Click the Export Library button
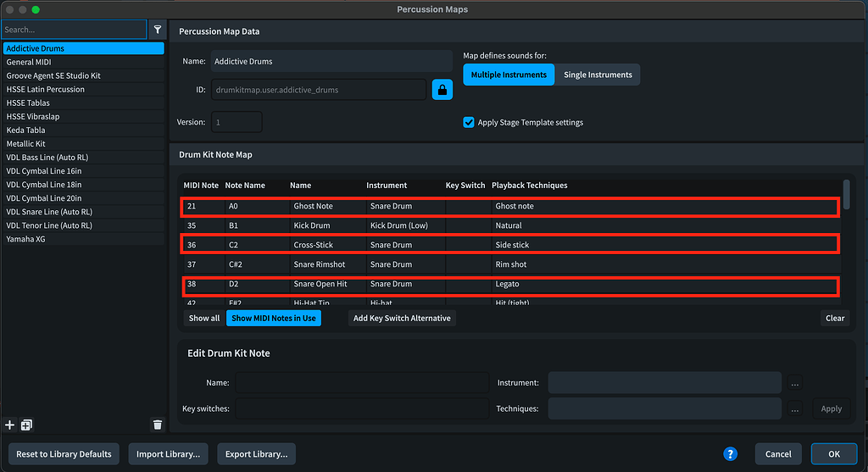Screen dimensions: 868x472 256,453
